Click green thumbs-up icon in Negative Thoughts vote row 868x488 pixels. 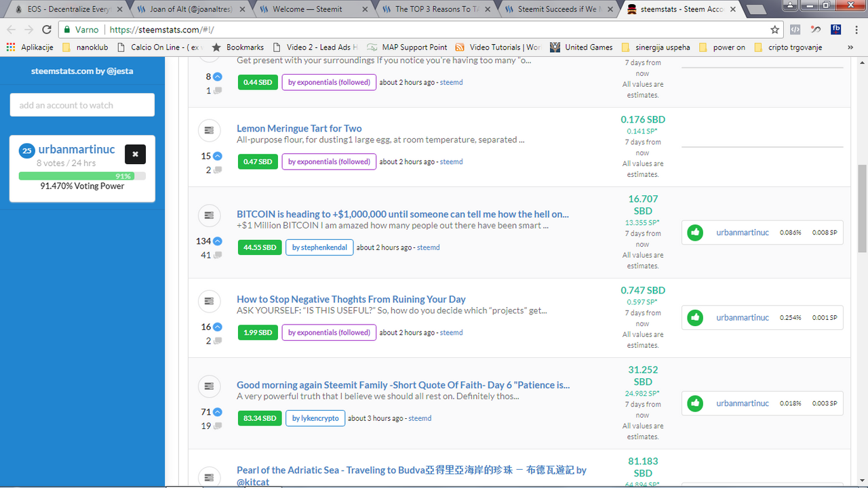pyautogui.click(x=695, y=317)
